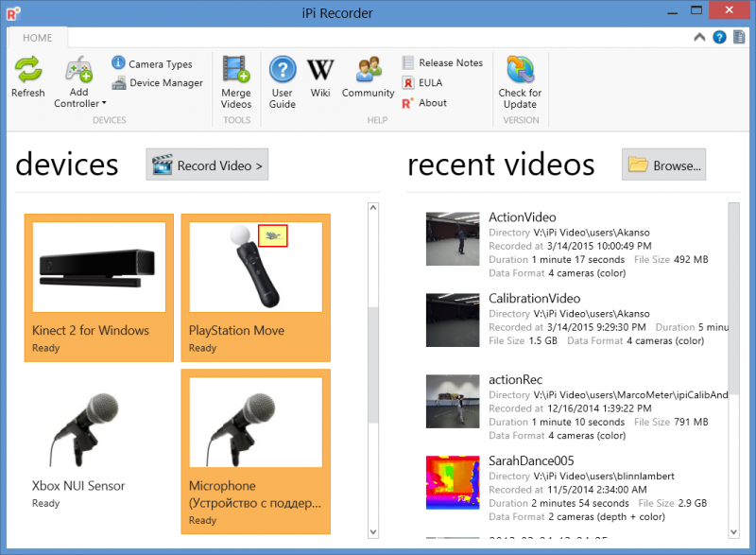This screenshot has width=756, height=555.
Task: Click the Refresh devices icon
Action: pos(28,70)
